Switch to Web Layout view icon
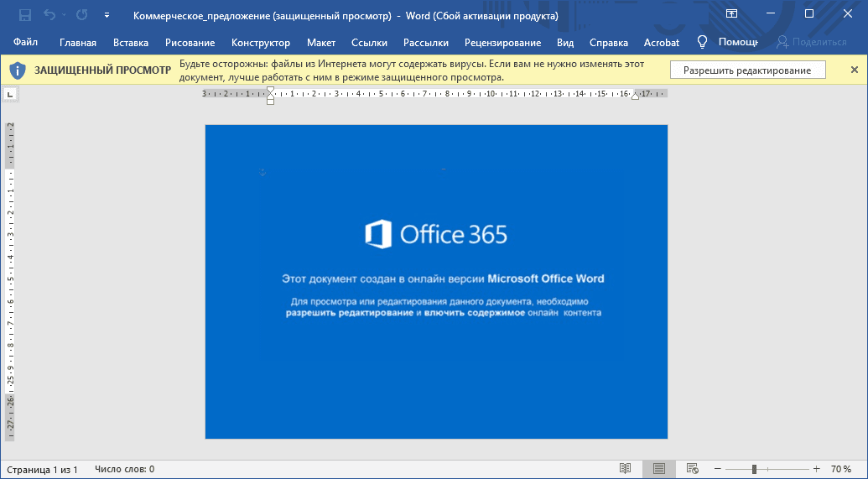This screenshot has height=479, width=868. pos(692,468)
